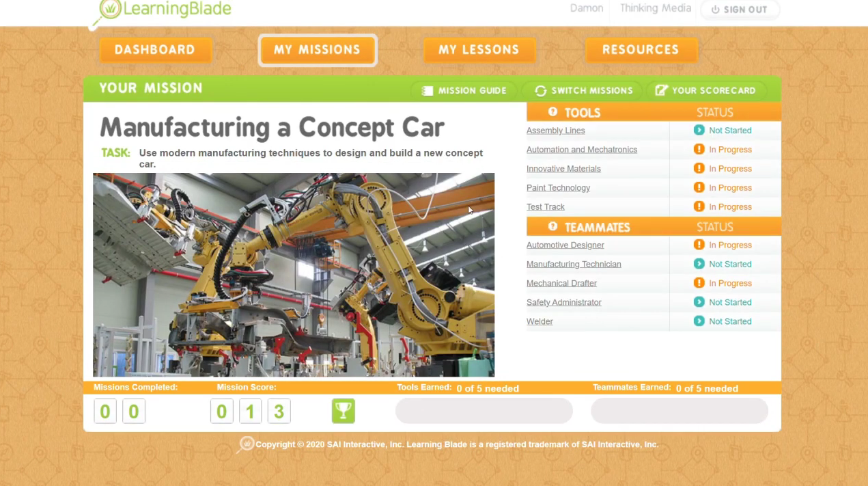Click Switch Missions
This screenshot has width=868, height=486.
pyautogui.click(x=584, y=90)
